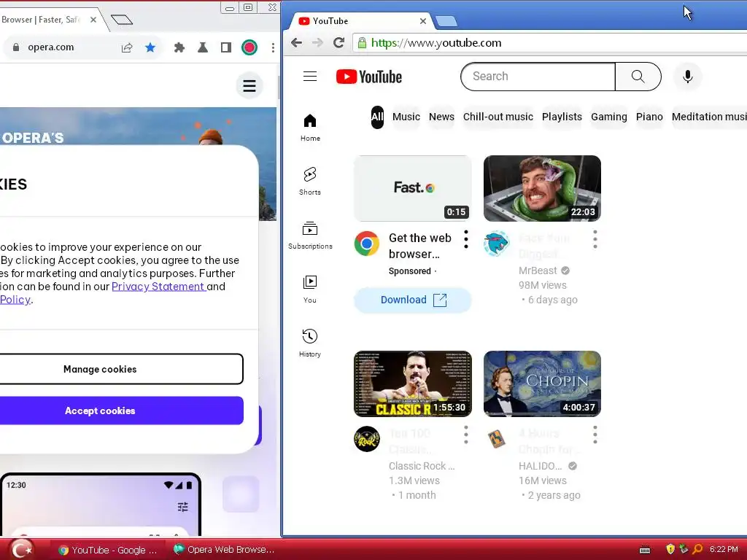The width and height of the screenshot is (747, 560).
Task: Click the Start button on taskbar
Action: pos(21,550)
